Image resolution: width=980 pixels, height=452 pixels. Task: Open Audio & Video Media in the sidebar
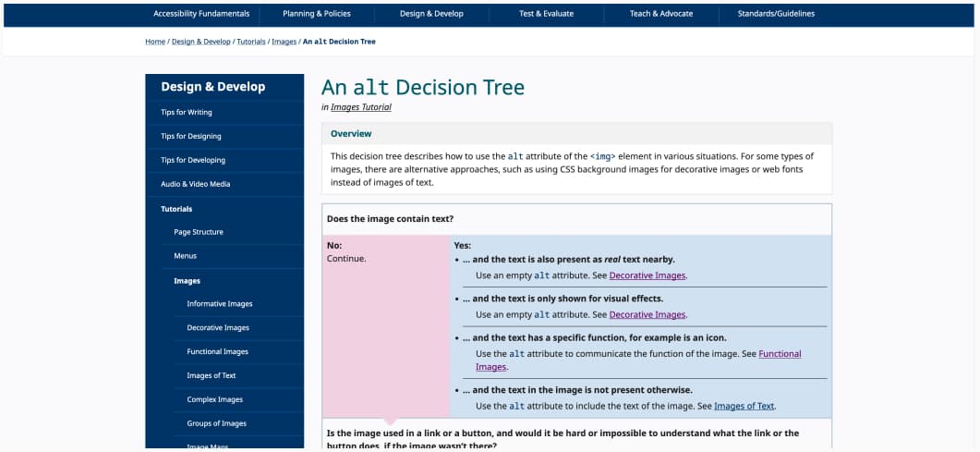196,184
